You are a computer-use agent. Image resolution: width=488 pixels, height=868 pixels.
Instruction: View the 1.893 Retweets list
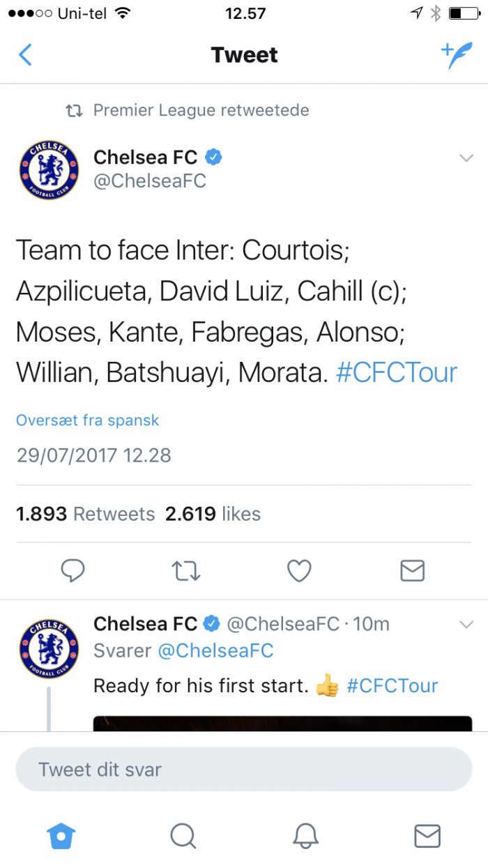pyautogui.click(x=86, y=514)
